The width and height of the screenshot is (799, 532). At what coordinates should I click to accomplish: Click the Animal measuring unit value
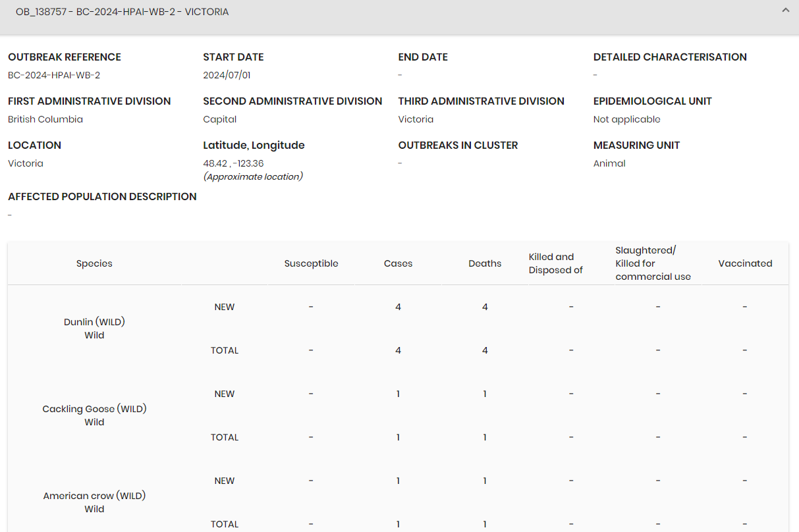(x=609, y=163)
